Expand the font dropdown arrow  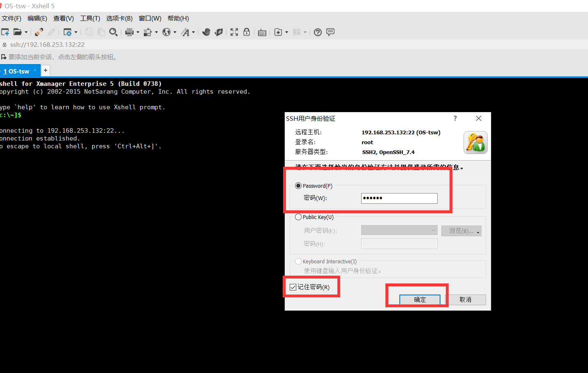click(x=194, y=32)
